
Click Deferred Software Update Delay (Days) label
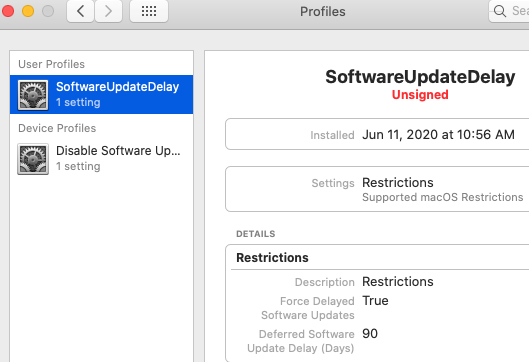301,341
